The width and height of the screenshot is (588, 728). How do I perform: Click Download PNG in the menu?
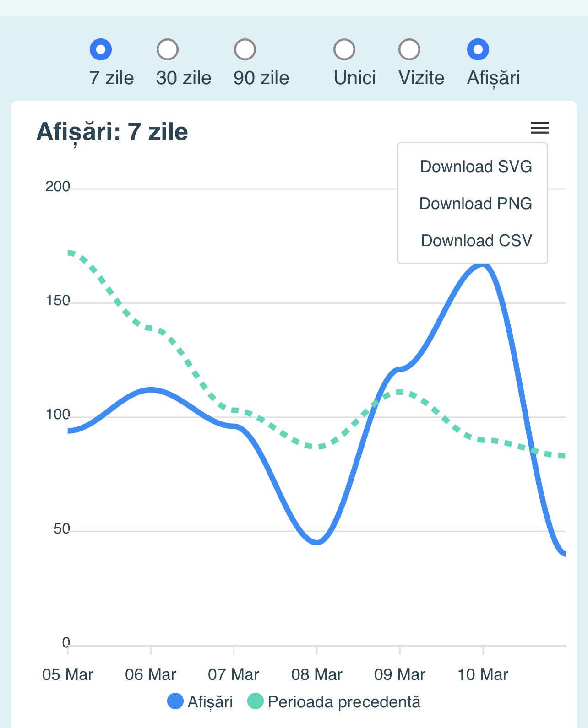476,204
